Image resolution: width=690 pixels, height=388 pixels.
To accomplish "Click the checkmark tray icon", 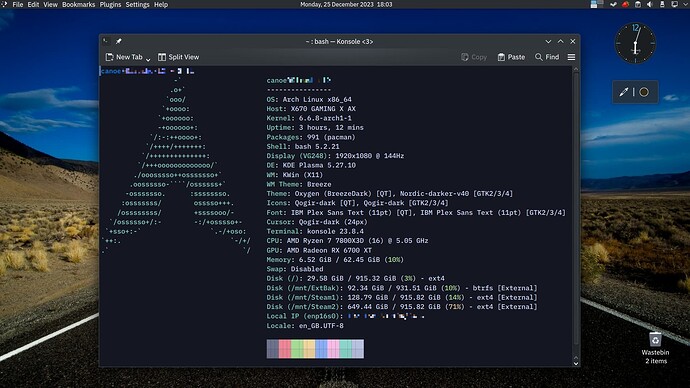I will coord(613,4).
